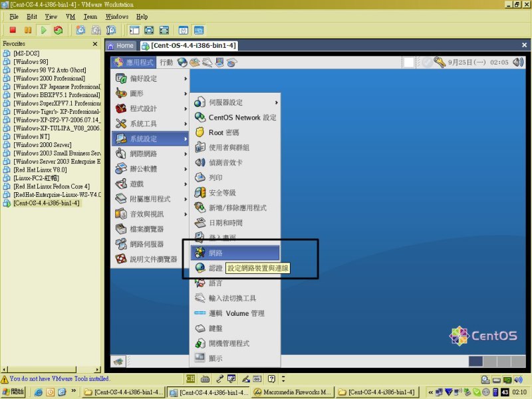
Task: Expand the 偏好設定 Preferences submenu
Action: click(x=151, y=78)
